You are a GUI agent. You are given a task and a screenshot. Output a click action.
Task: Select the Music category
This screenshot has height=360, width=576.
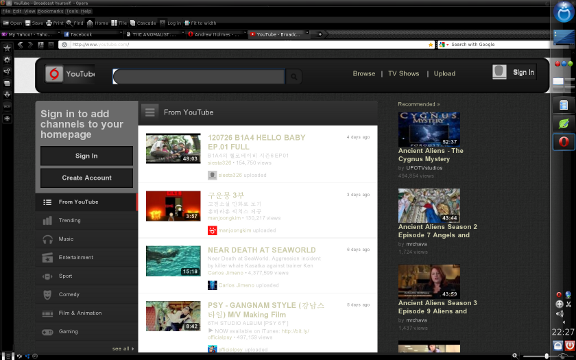tap(86, 239)
